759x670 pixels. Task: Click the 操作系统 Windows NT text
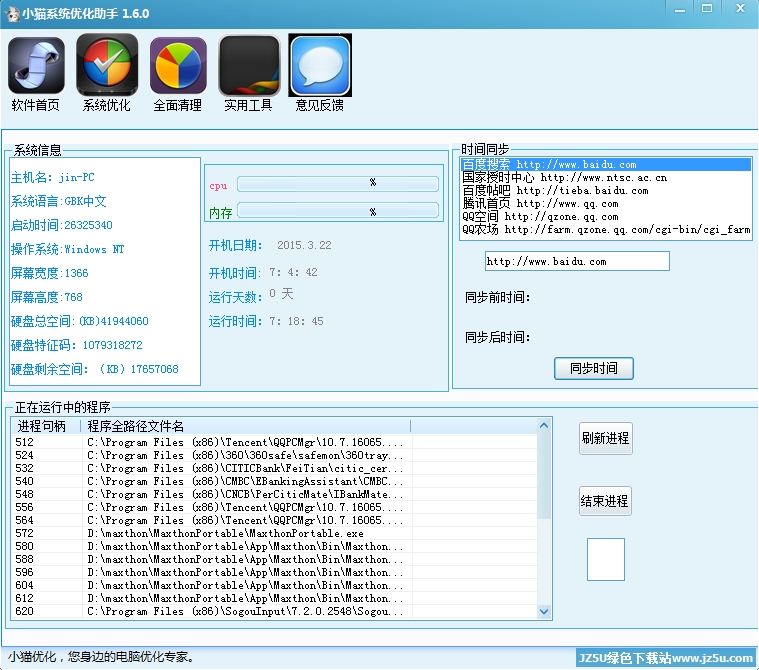coord(67,249)
